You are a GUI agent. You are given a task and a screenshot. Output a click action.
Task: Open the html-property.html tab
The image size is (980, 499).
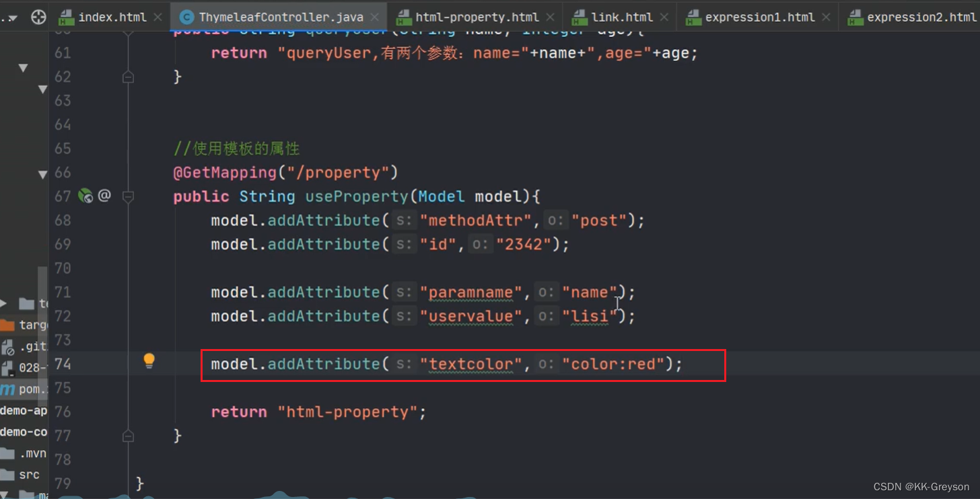pos(477,17)
